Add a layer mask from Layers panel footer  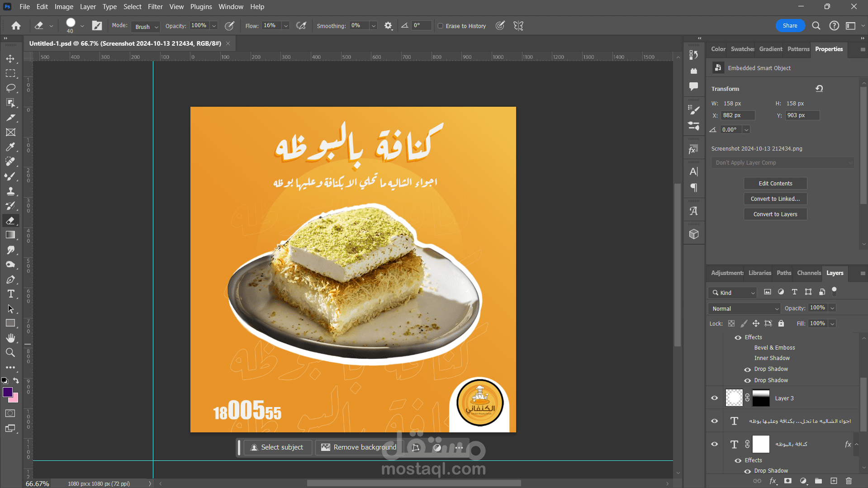point(788,481)
